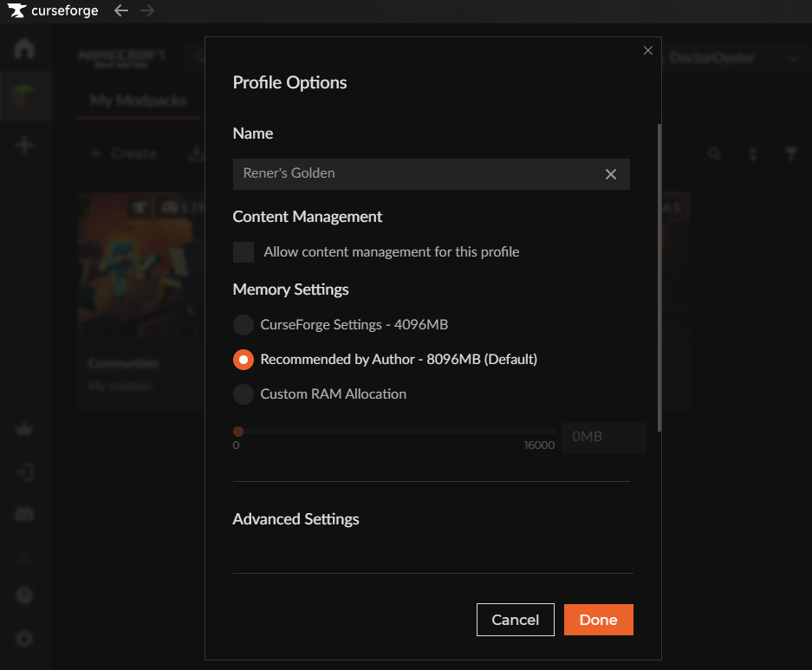812x670 pixels.
Task: Click the Advanced Settings heading
Action: (296, 519)
